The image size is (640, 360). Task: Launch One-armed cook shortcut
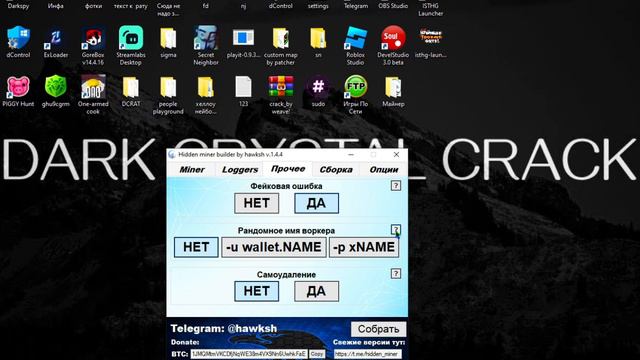coord(93,87)
